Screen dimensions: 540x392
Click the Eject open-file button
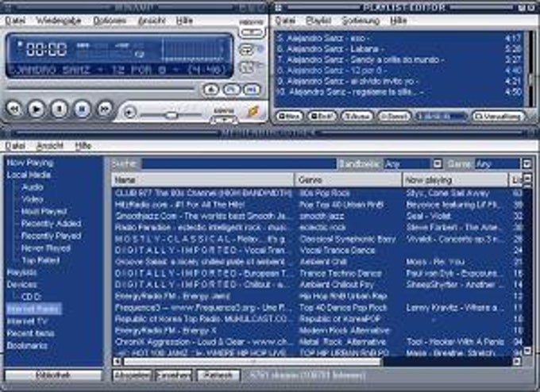pyautogui.click(x=211, y=90)
